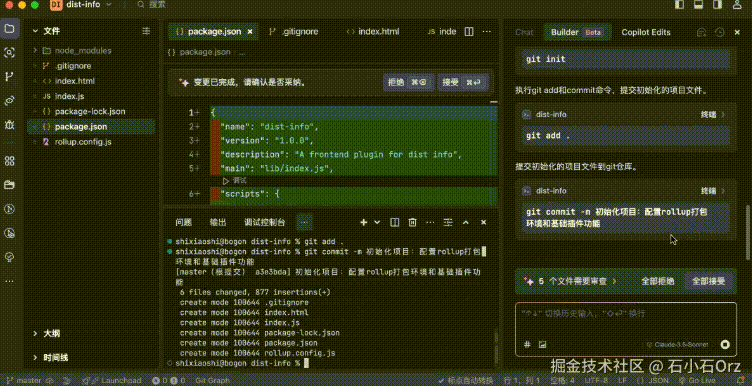
Task: Toggle the right sidebar layout icon
Action: tap(717, 5)
